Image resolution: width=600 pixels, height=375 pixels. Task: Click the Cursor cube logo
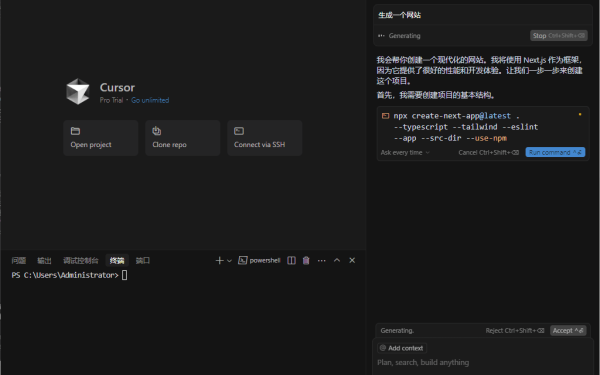(x=78, y=91)
